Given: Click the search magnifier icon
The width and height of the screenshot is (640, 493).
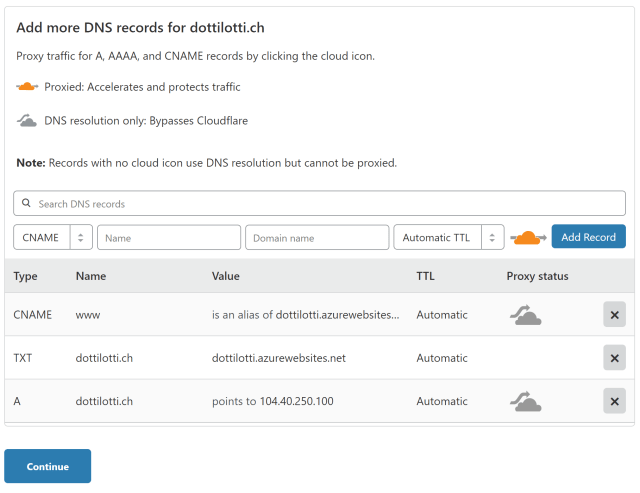Looking at the screenshot, I should coord(27,204).
